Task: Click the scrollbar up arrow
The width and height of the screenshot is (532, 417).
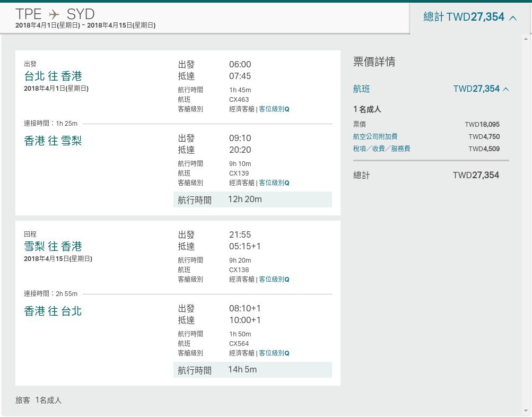Action: pos(526,39)
